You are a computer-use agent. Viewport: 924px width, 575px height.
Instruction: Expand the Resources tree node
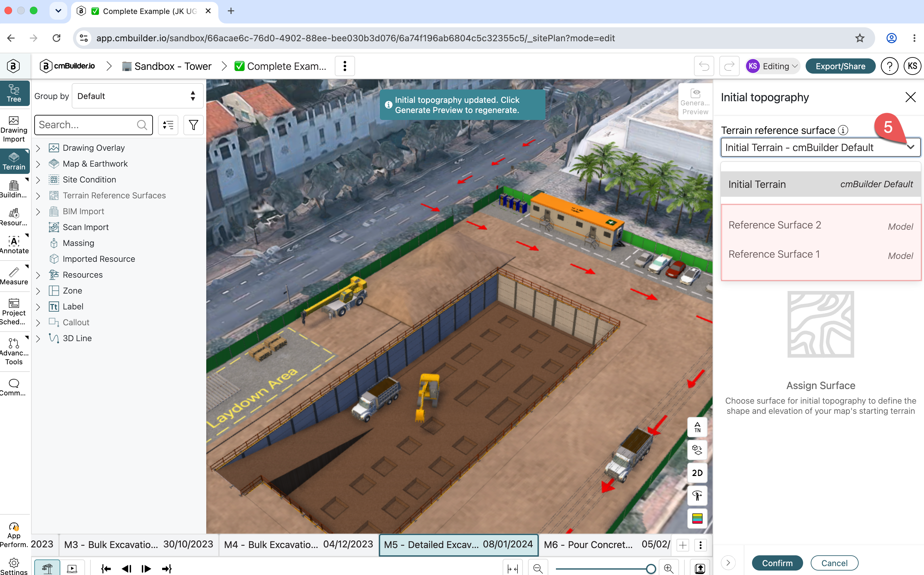click(38, 275)
